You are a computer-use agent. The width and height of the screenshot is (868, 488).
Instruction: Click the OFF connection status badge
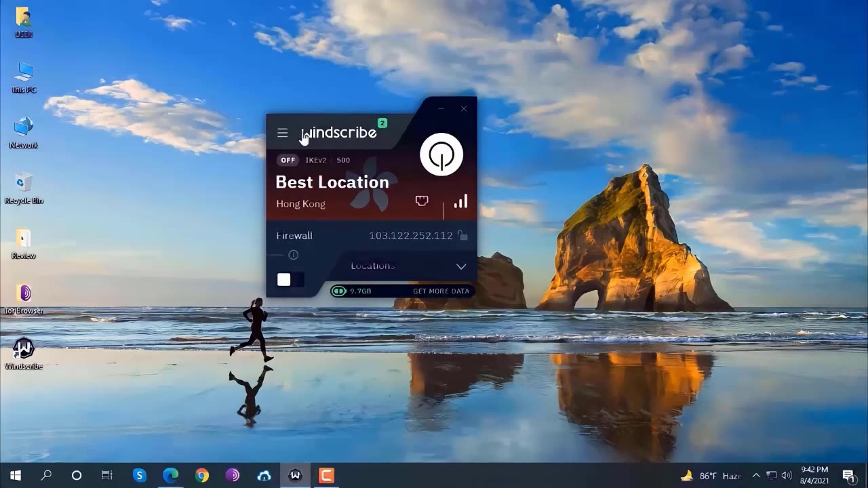click(x=288, y=160)
